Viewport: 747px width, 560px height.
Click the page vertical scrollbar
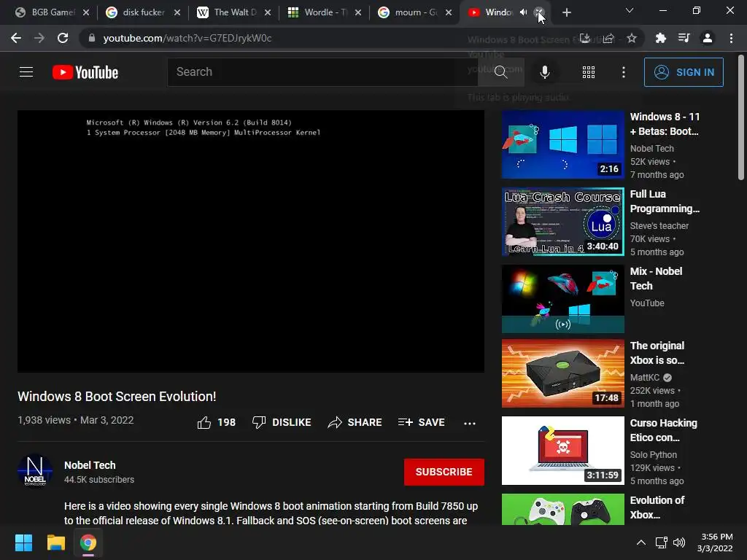tap(741, 117)
